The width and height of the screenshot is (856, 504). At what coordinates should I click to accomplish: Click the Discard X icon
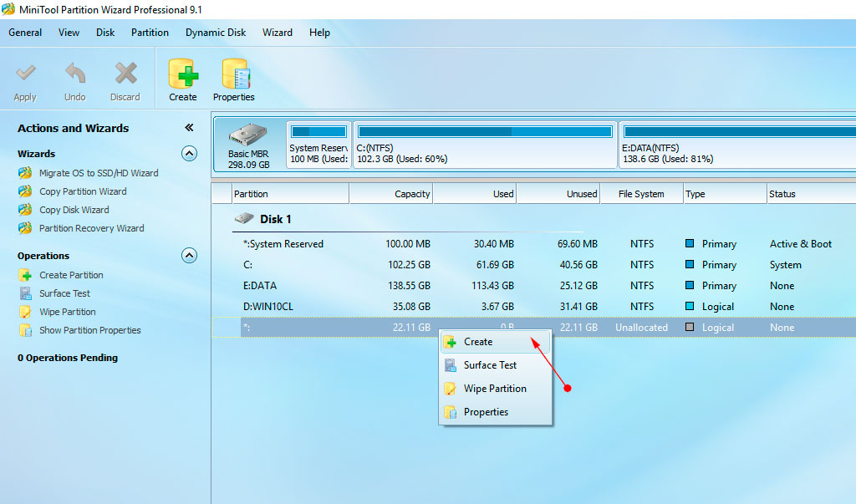tap(125, 74)
